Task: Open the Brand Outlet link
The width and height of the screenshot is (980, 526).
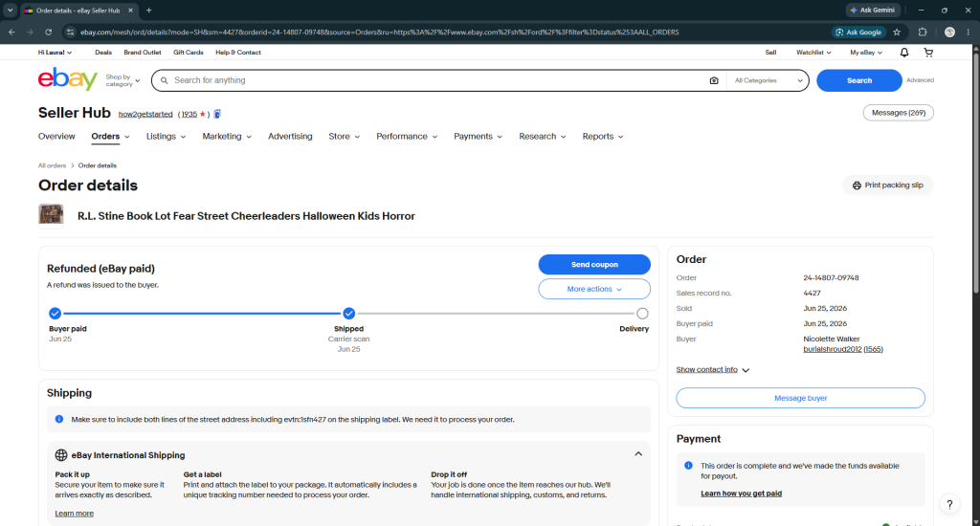Action: pyautogui.click(x=142, y=53)
